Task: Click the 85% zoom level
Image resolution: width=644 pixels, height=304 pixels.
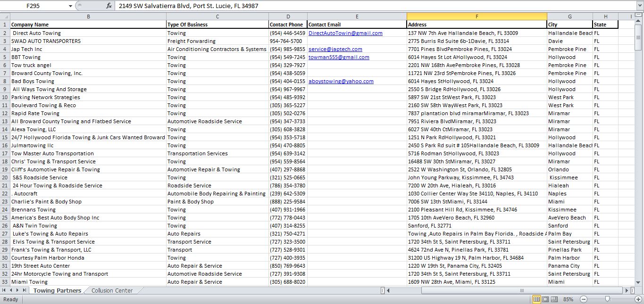Action: 569,299
